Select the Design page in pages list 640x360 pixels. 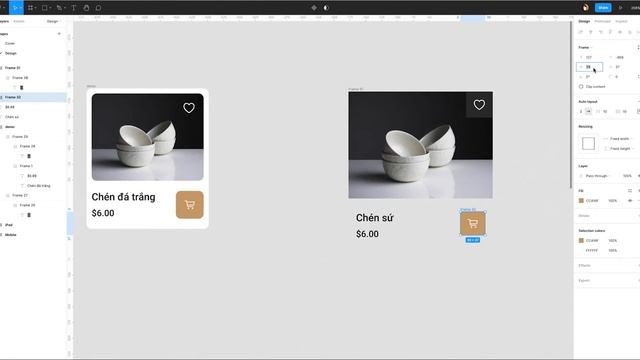(x=11, y=53)
